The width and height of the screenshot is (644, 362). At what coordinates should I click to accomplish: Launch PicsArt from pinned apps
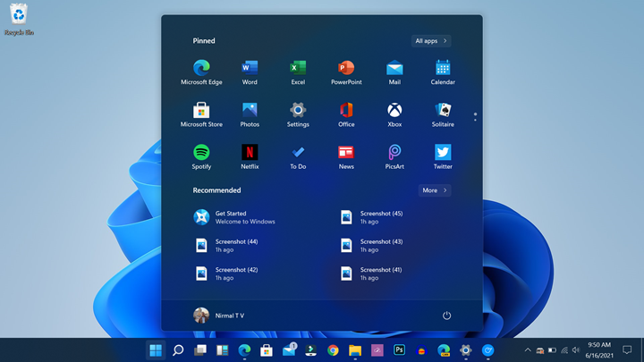[394, 156]
